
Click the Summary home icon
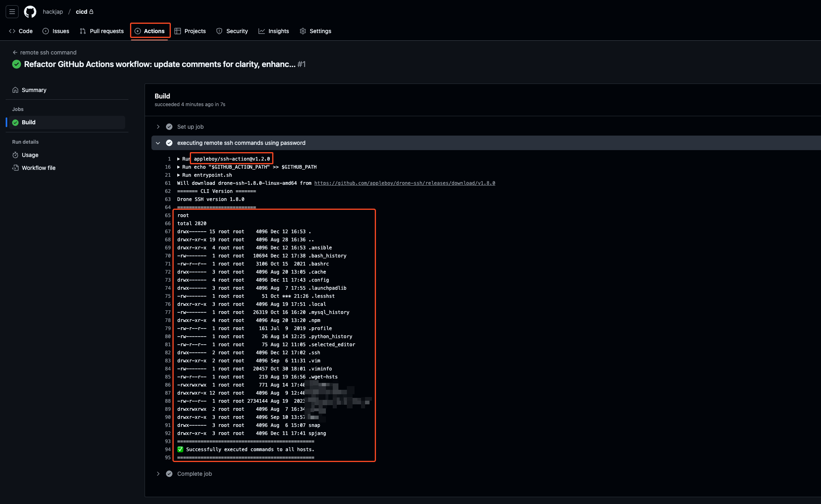(15, 90)
